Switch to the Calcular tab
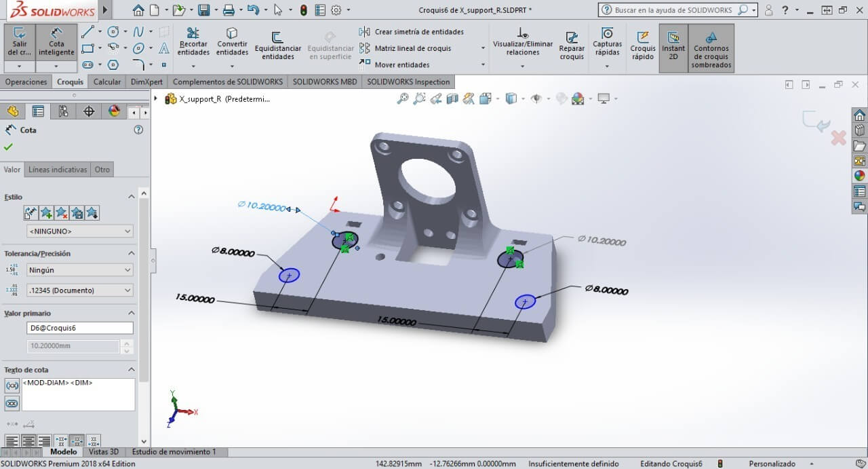The height and width of the screenshot is (469, 868). click(106, 81)
